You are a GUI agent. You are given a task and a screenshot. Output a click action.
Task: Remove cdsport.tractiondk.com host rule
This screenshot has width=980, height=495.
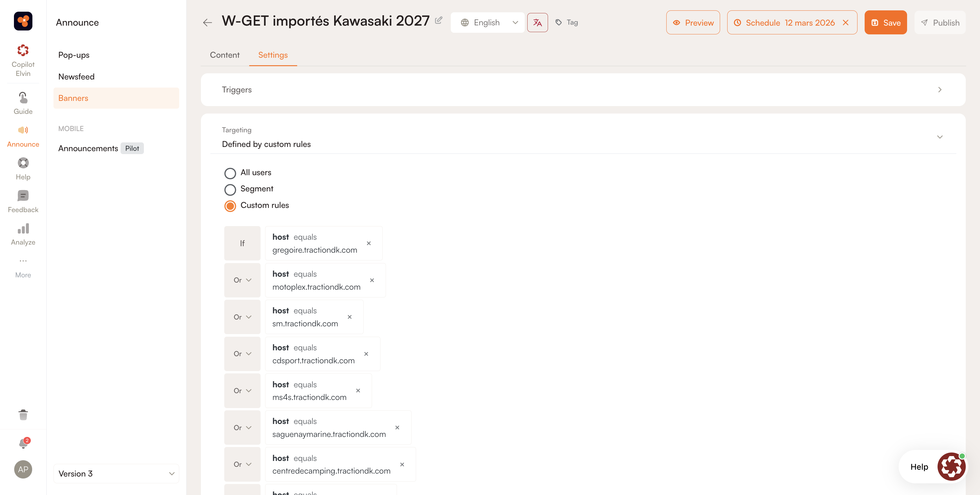[366, 354]
